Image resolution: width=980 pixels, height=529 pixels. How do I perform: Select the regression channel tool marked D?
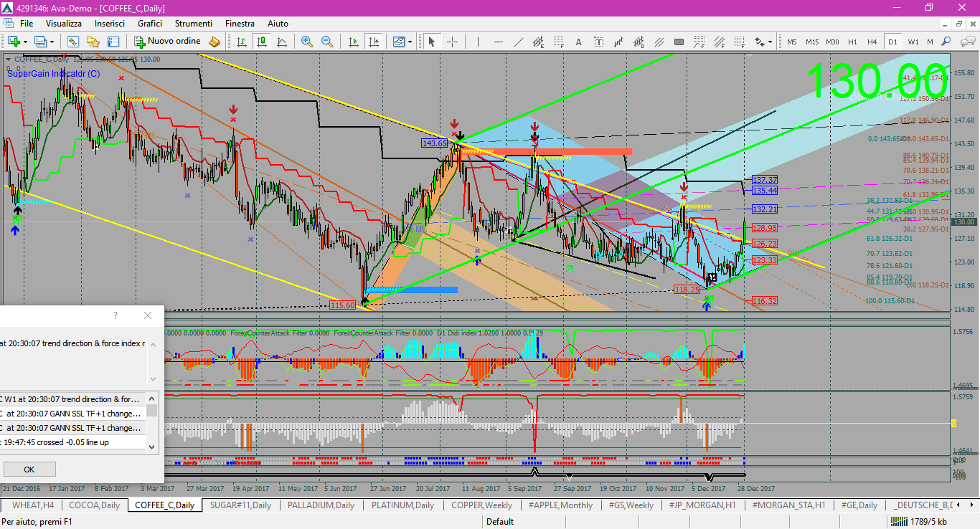pyautogui.click(x=639, y=42)
